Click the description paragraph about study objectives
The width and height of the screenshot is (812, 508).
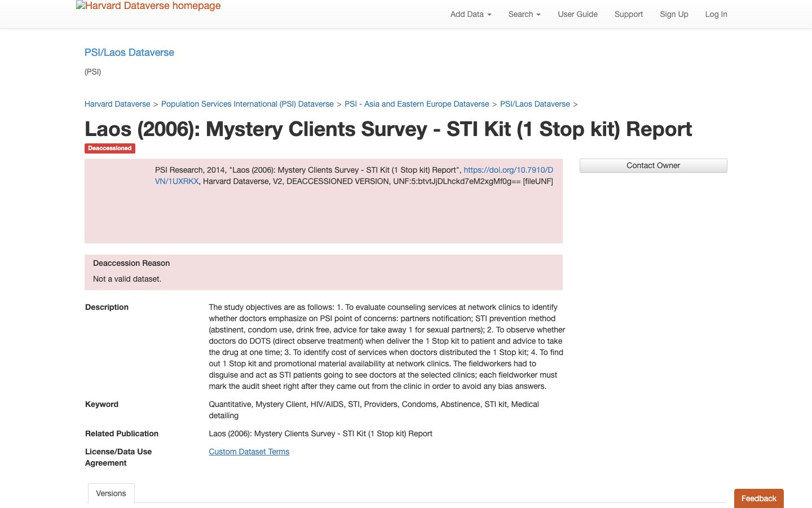387,347
